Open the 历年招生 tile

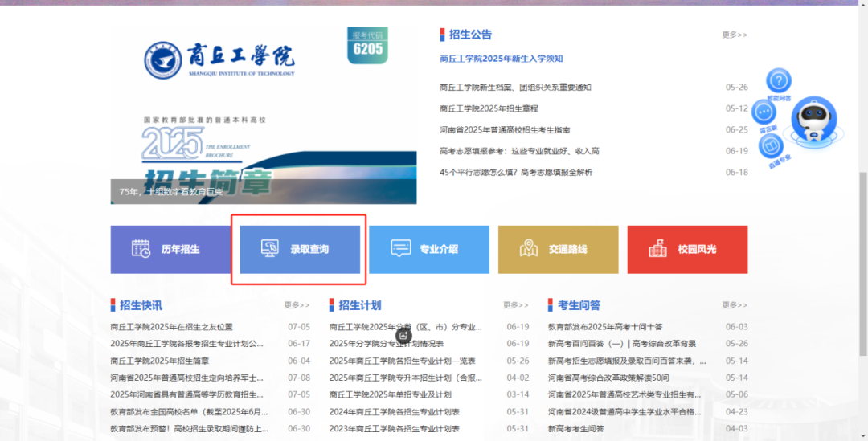(170, 250)
